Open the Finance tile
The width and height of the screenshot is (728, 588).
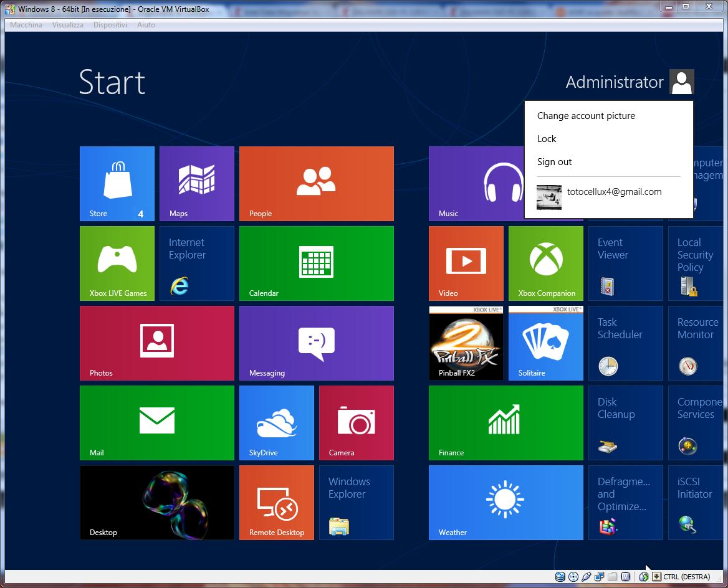click(506, 424)
